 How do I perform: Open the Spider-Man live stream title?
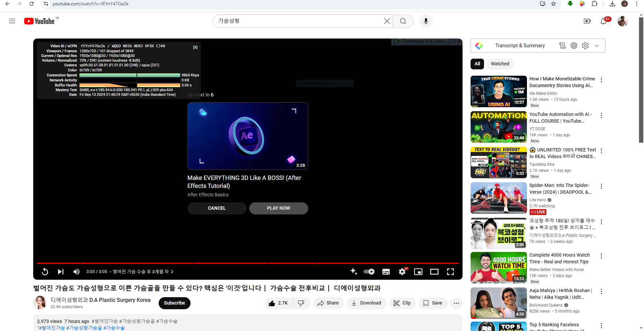coord(560,189)
